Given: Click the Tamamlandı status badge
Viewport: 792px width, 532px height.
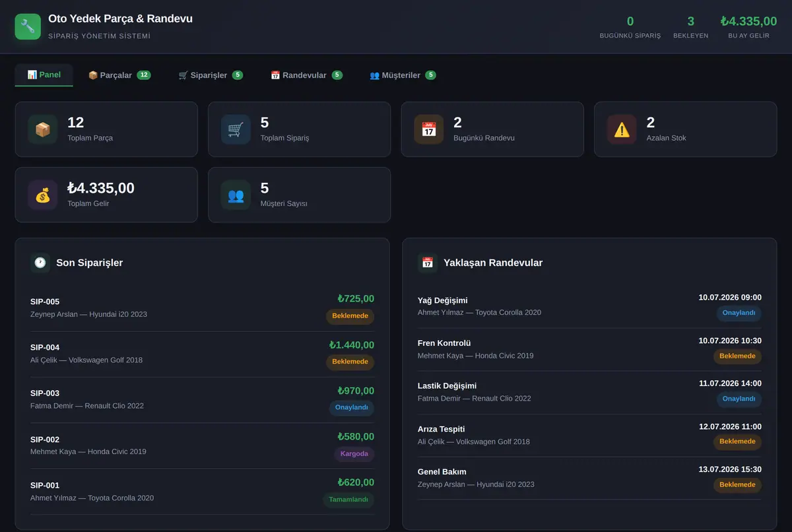Looking at the screenshot, I should click(348, 500).
